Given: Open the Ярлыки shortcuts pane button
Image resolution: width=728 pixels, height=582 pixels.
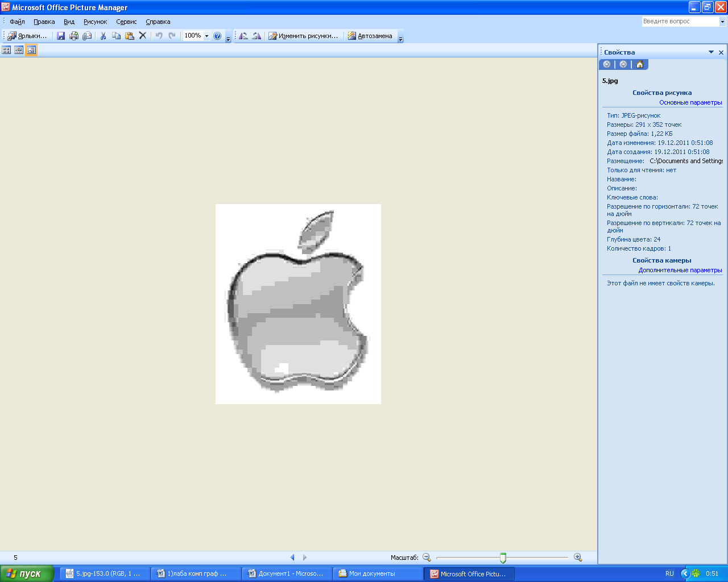Looking at the screenshot, I should click(27, 36).
